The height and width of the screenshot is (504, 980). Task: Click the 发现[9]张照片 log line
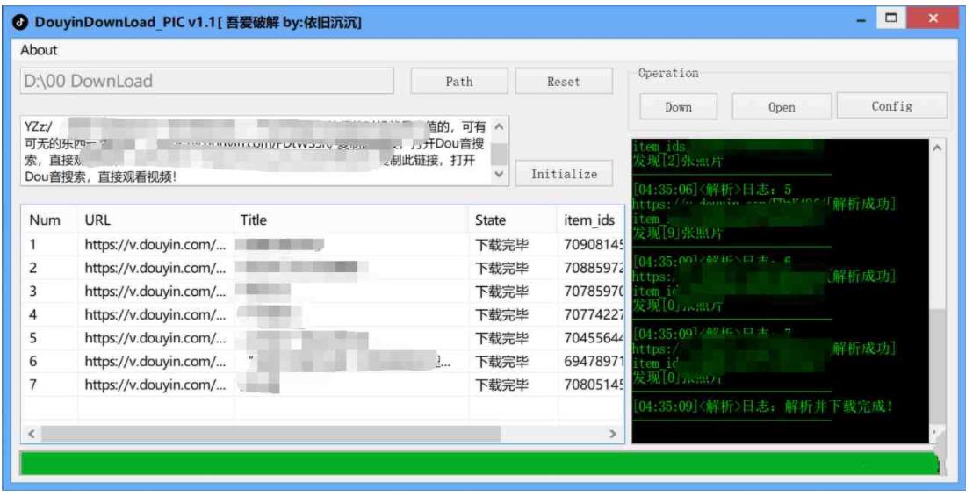678,234
